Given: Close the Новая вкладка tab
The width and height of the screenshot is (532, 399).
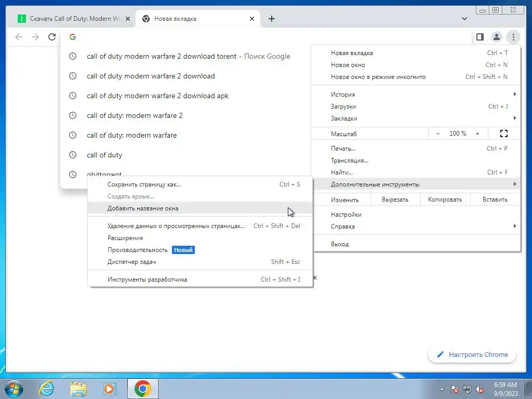Looking at the screenshot, I should [252, 19].
